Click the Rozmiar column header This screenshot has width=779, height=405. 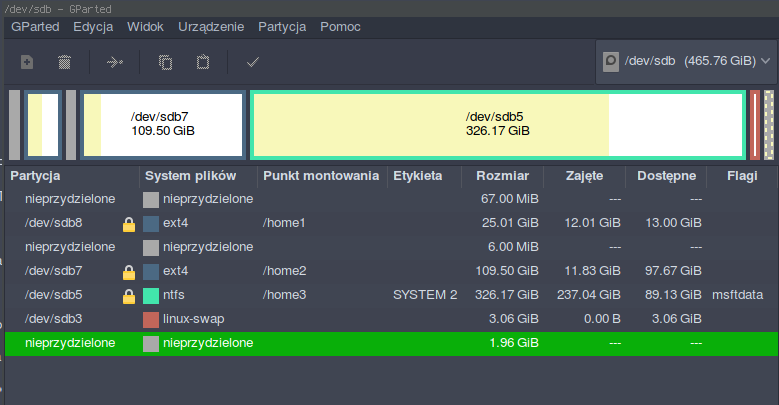[x=502, y=176]
